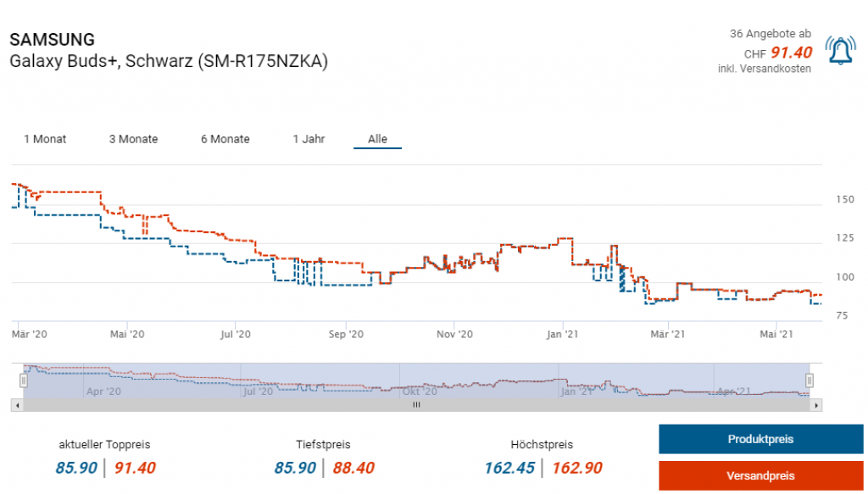Viewport: 868px width, 494px height.
Task: Switch to the 3 Monate range
Action: (133, 139)
